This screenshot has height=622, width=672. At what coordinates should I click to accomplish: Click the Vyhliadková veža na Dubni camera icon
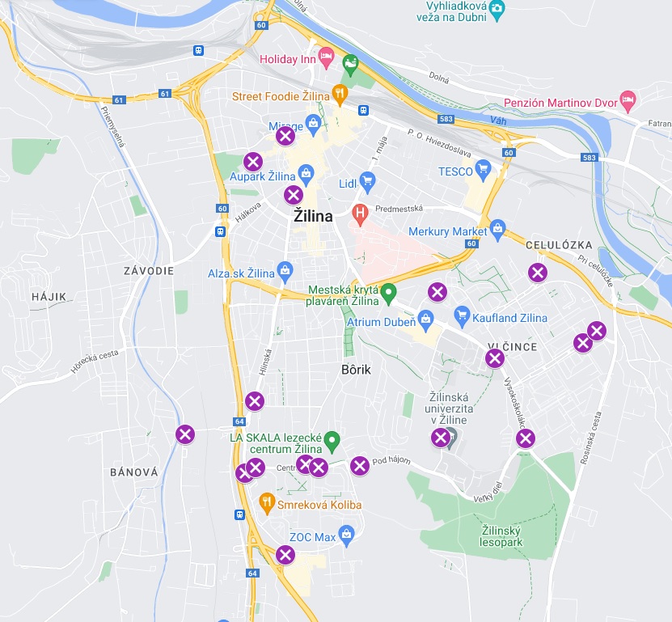pyautogui.click(x=497, y=10)
